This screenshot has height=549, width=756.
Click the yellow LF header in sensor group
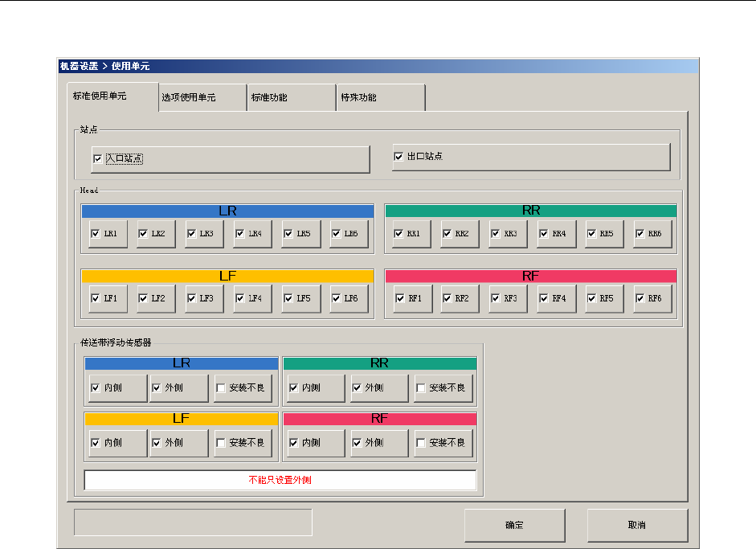pyautogui.click(x=182, y=419)
